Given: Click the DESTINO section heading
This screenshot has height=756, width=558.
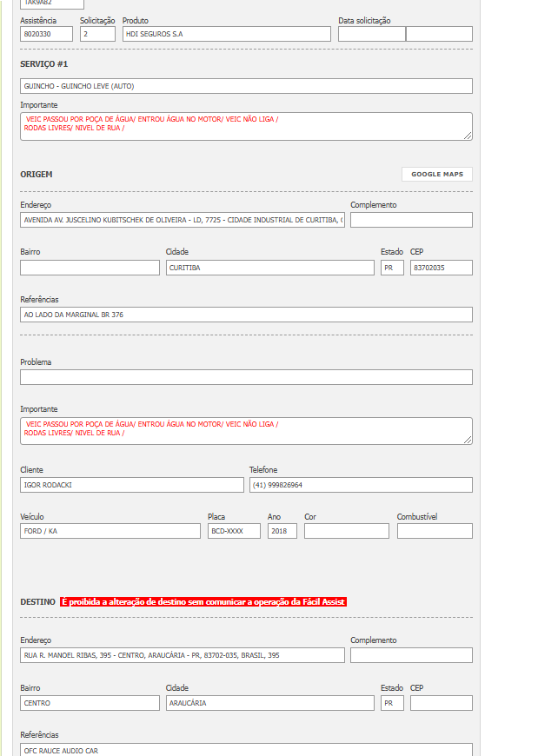Looking at the screenshot, I should tap(37, 602).
